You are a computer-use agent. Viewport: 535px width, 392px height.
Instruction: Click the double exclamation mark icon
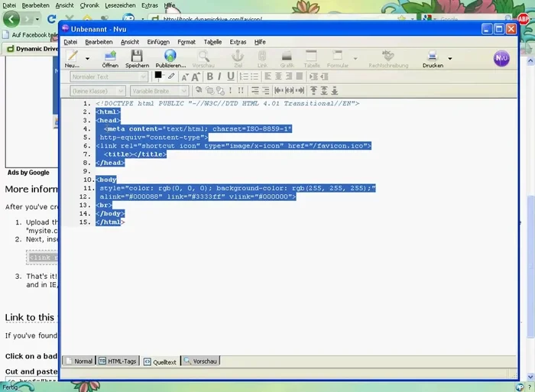(241, 90)
